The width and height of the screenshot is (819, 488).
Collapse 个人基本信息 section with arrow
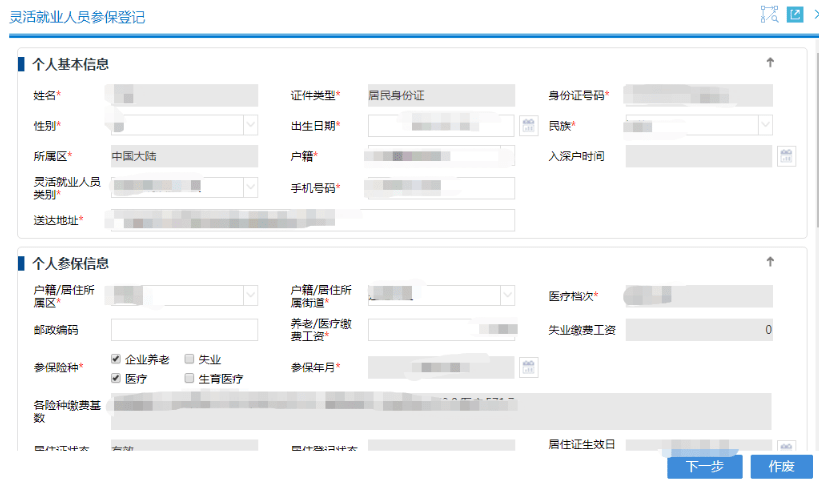770,63
